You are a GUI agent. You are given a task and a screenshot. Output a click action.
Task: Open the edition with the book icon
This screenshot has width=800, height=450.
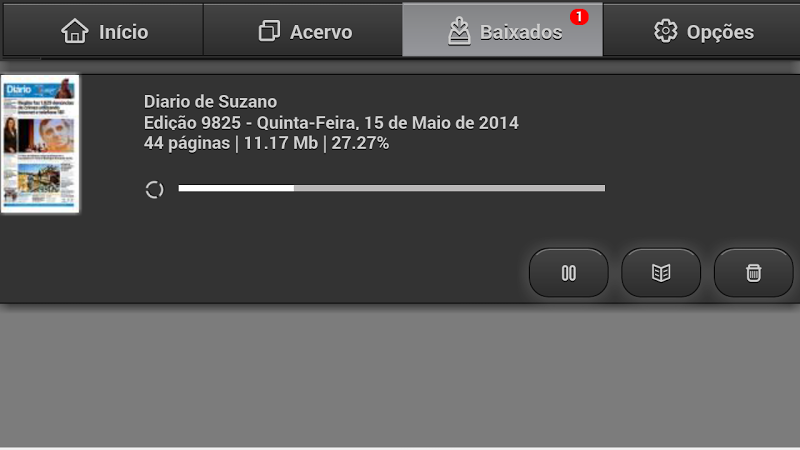(661, 273)
